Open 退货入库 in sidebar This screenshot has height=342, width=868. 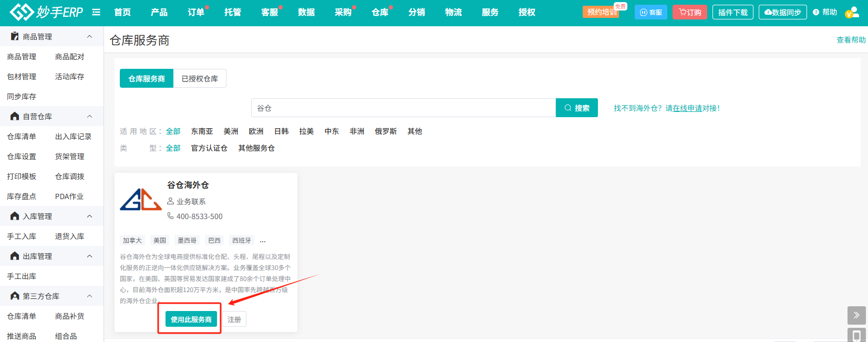pyautogui.click(x=69, y=236)
